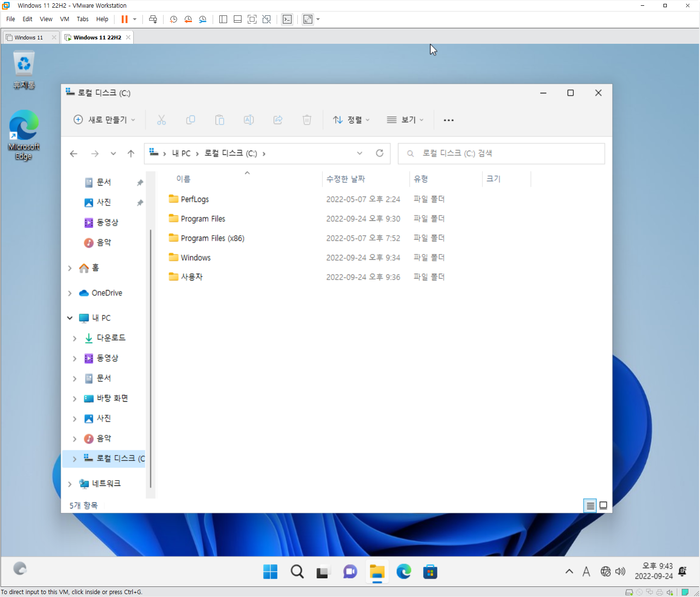Open recent locations dropdown arrow
700x597 pixels.
[113, 153]
